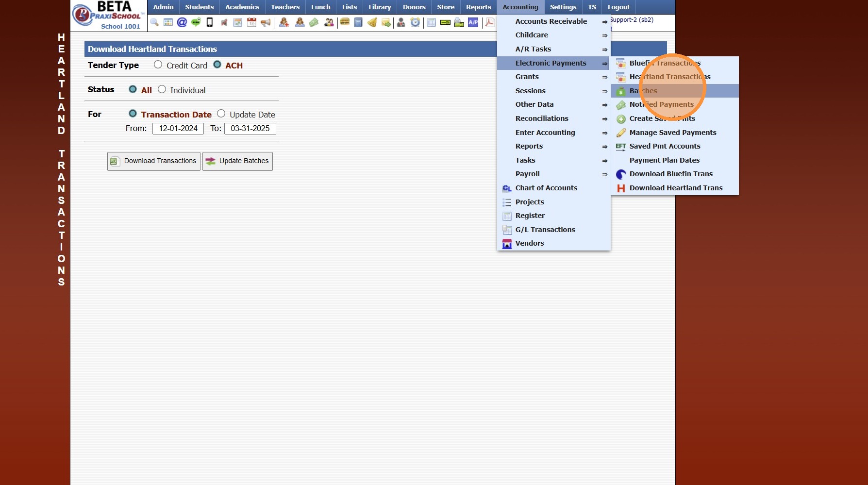The image size is (868, 485).
Task: Open the Settings menu
Action: click(x=563, y=7)
